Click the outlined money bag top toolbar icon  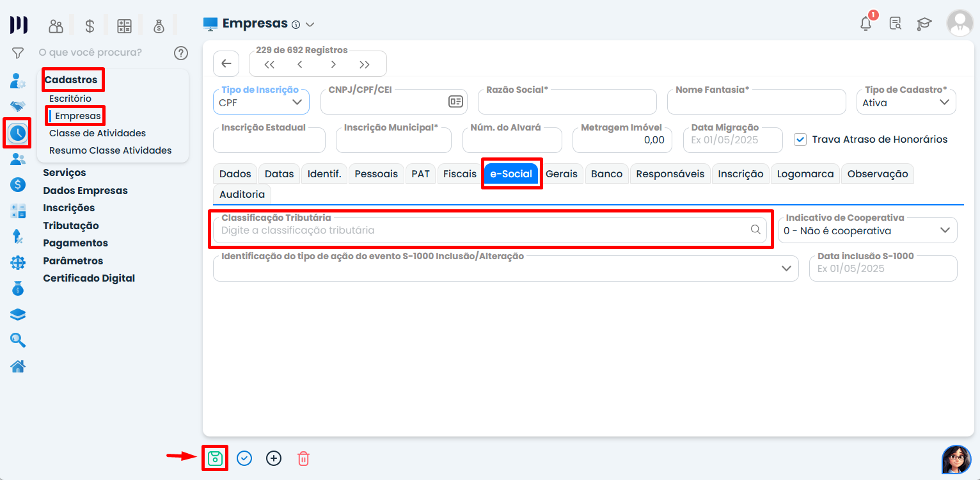[x=159, y=26]
